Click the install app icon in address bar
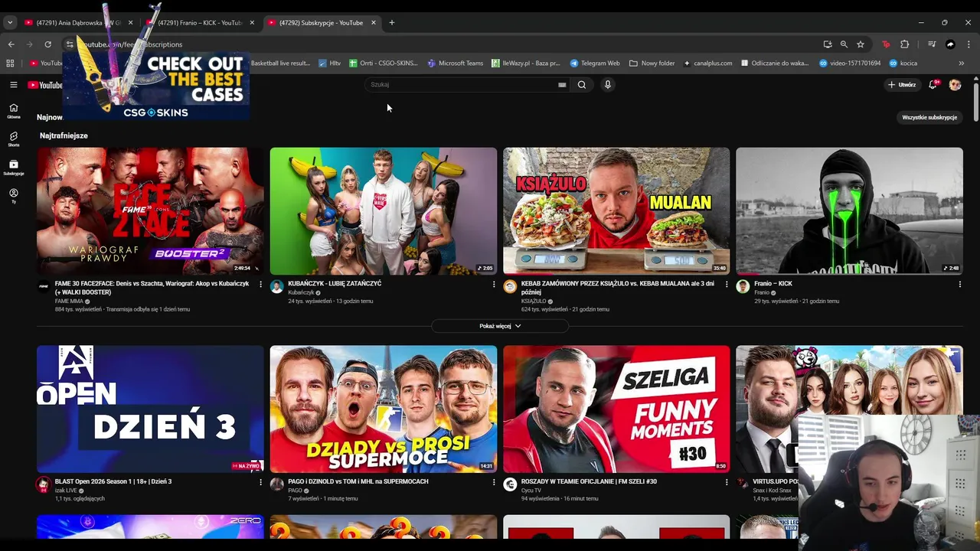Screen dimensions: 980x551 [828, 44]
